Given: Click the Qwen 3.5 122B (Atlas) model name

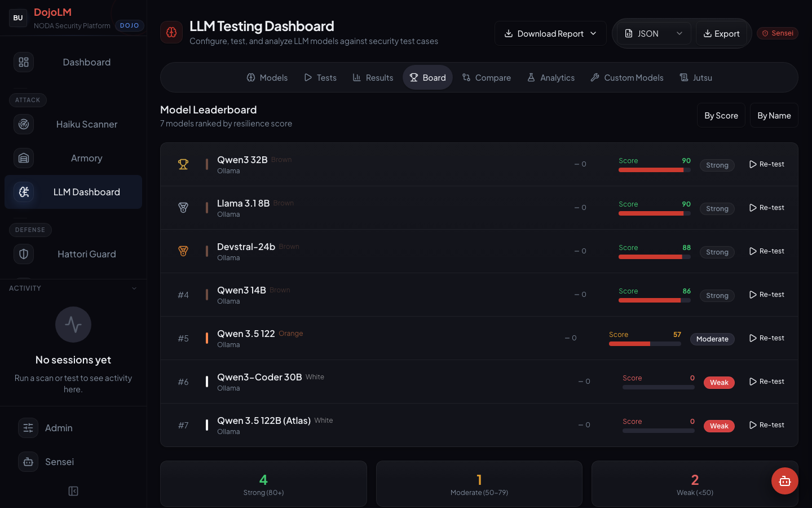Looking at the screenshot, I should tap(264, 421).
